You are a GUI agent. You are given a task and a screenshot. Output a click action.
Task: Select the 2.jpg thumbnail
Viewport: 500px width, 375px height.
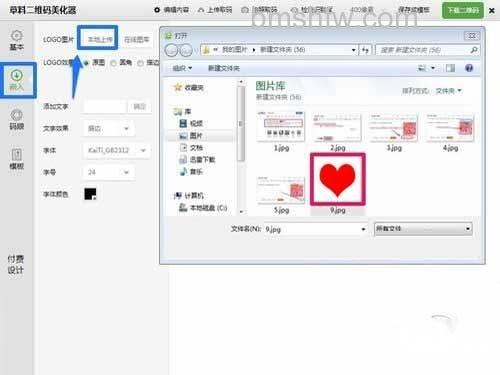pos(337,127)
